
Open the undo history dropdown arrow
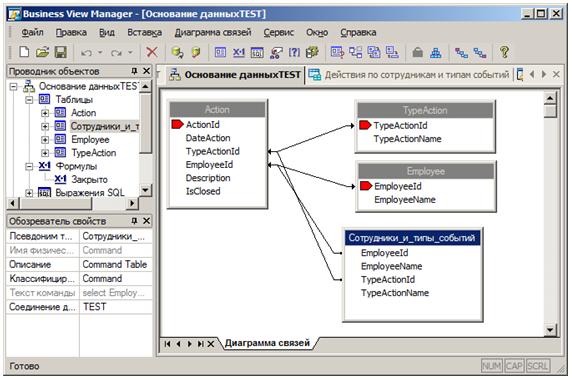100,53
